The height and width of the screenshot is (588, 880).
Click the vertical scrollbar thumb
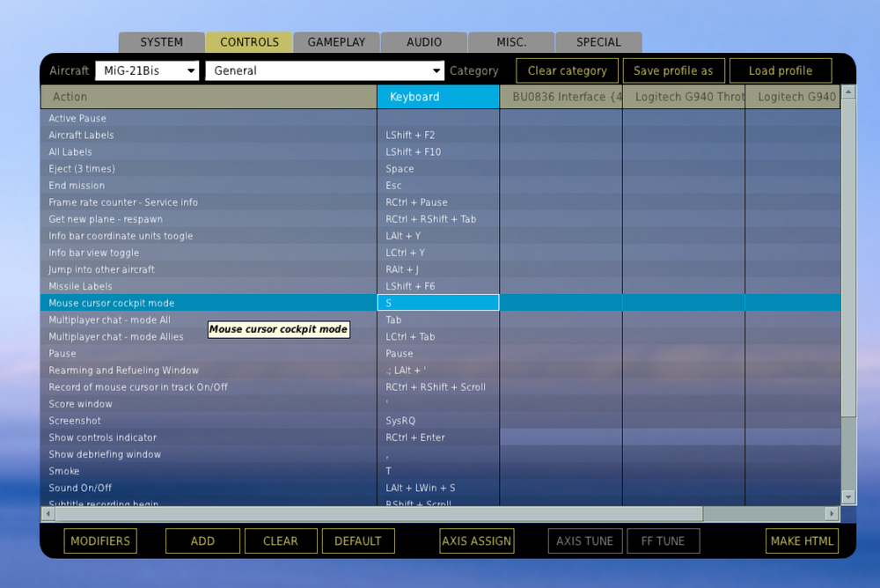tap(848, 258)
